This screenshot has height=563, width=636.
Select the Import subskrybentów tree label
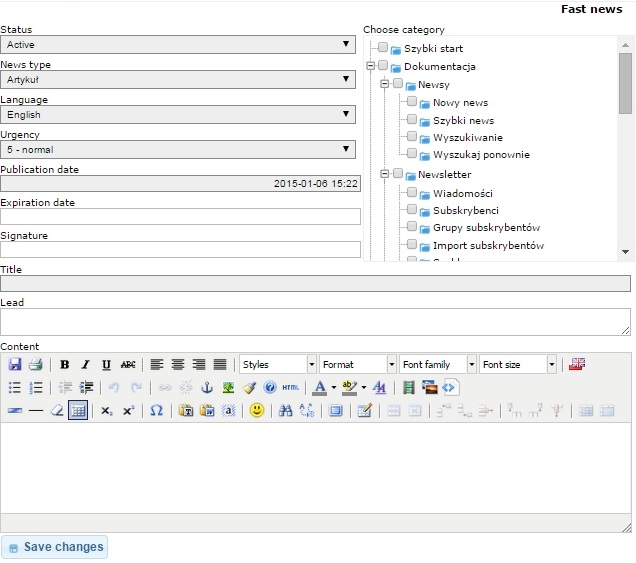click(488, 245)
